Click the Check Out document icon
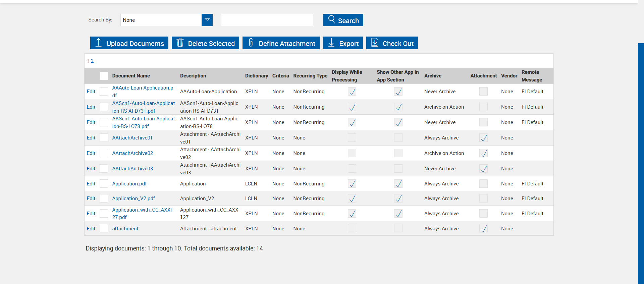644x284 pixels. (x=375, y=43)
